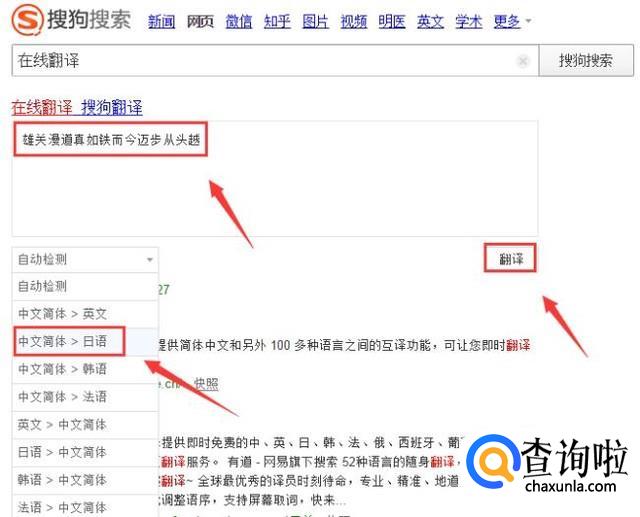Viewport: 640px width, 517px height.
Task: Switch to the 图片 search tab
Action: click(316, 22)
